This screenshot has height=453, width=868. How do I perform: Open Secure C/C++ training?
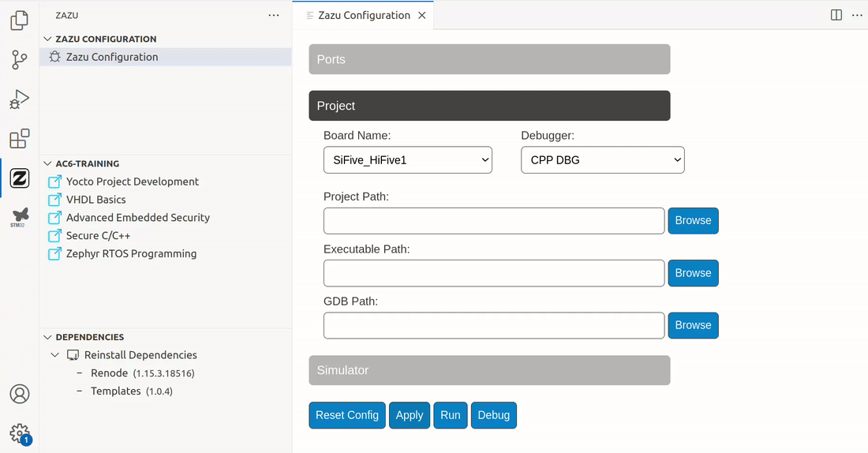98,235
